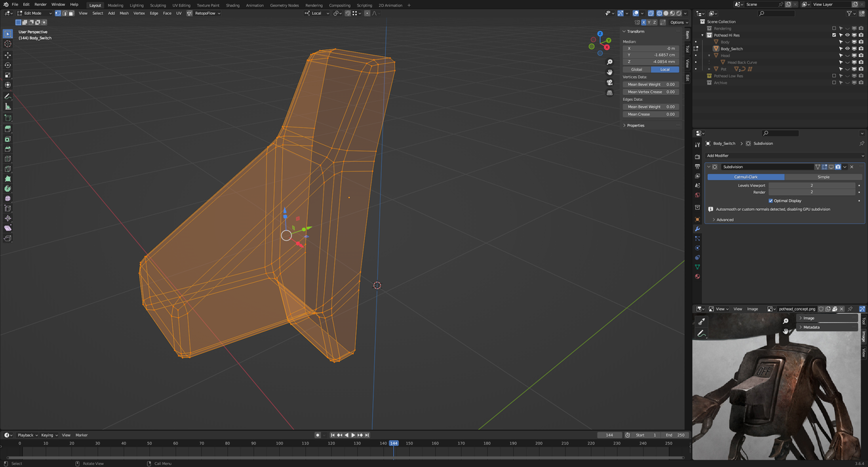This screenshot has height=467, width=868.
Task: Select the Measure ruler tool
Action: click(8, 106)
